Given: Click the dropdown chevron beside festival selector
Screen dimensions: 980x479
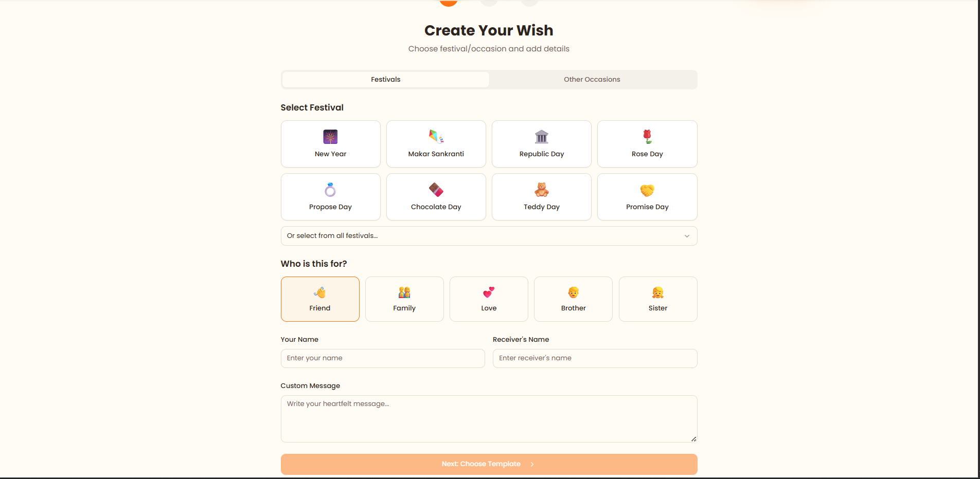Looking at the screenshot, I should [687, 236].
